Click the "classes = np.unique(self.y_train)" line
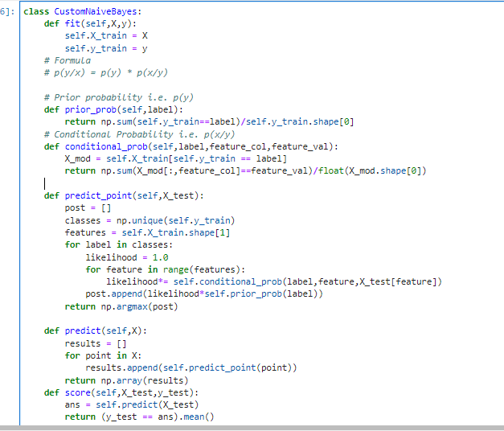This screenshot has width=504, height=431. pyautogui.click(x=150, y=220)
